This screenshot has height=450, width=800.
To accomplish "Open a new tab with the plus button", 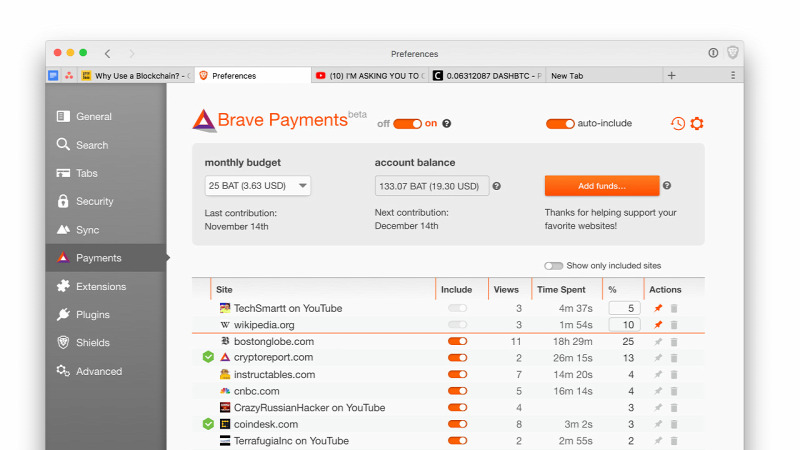I will pos(671,76).
